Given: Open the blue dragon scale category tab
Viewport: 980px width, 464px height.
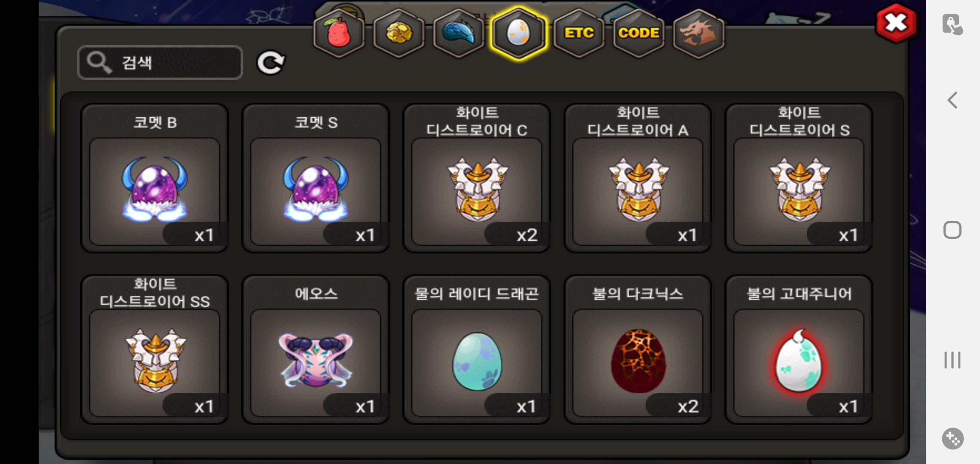Looking at the screenshot, I should click(x=459, y=34).
